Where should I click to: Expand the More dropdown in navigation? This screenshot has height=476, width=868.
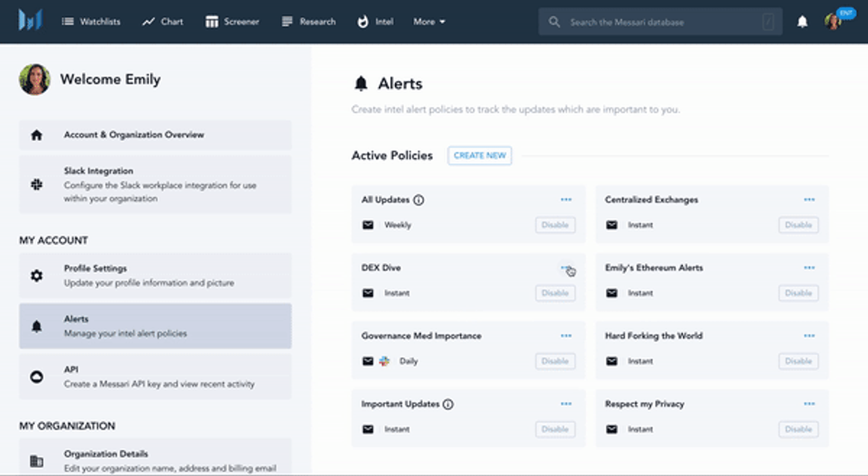(429, 22)
